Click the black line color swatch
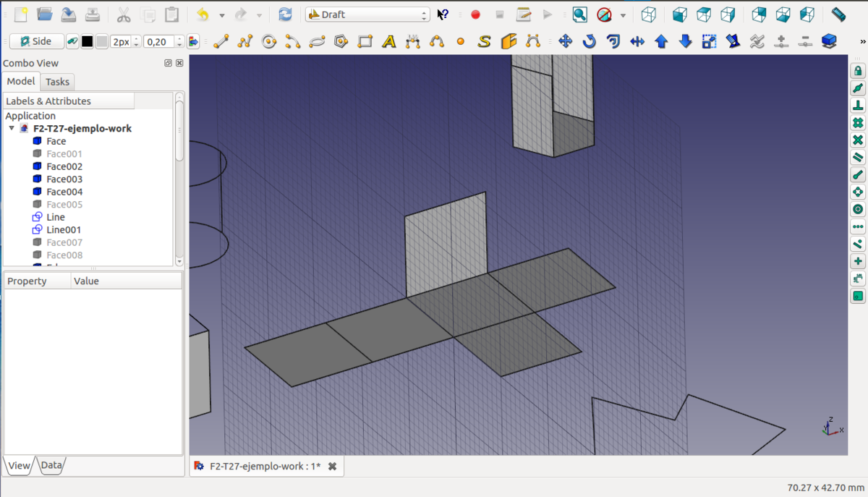This screenshot has width=868, height=497. pyautogui.click(x=87, y=42)
